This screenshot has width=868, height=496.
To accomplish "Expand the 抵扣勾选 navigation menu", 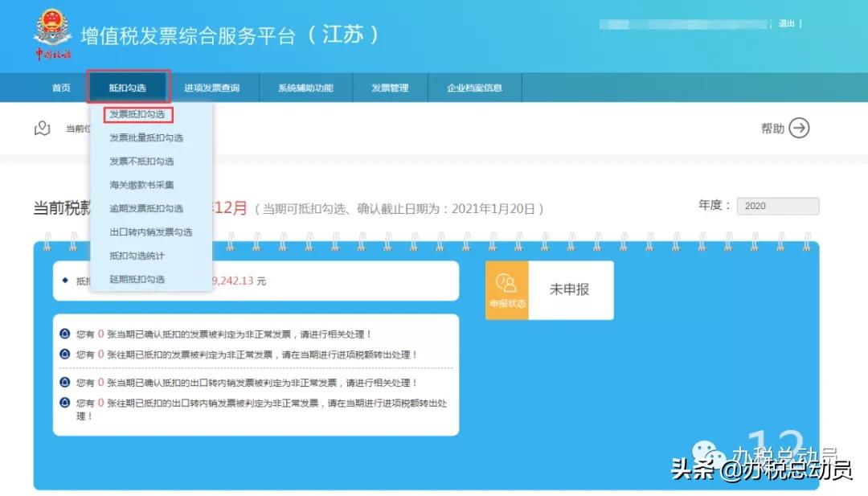I will click(128, 88).
